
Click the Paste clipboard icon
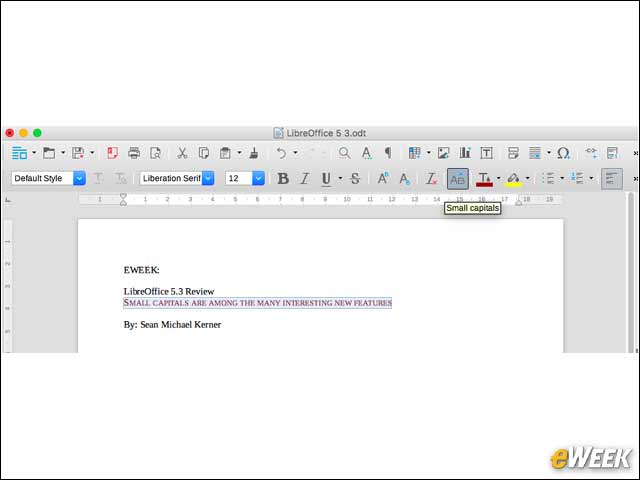(x=225, y=153)
